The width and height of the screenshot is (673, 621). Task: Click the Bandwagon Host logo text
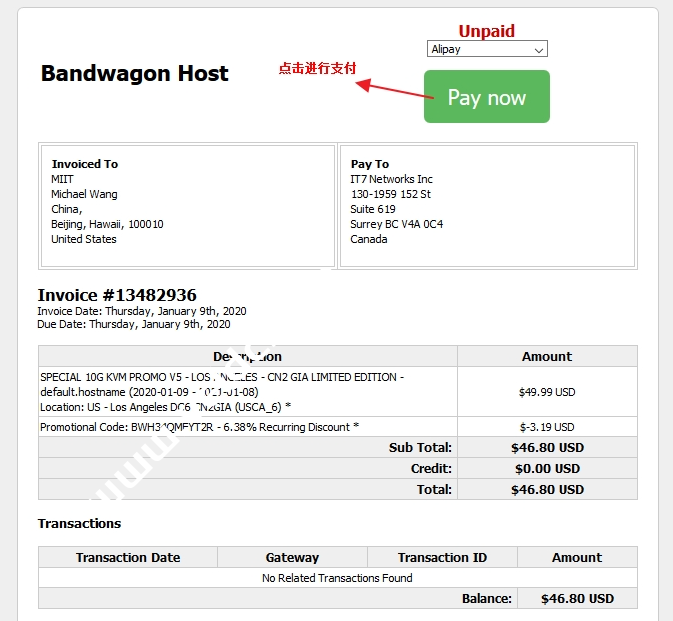click(134, 73)
